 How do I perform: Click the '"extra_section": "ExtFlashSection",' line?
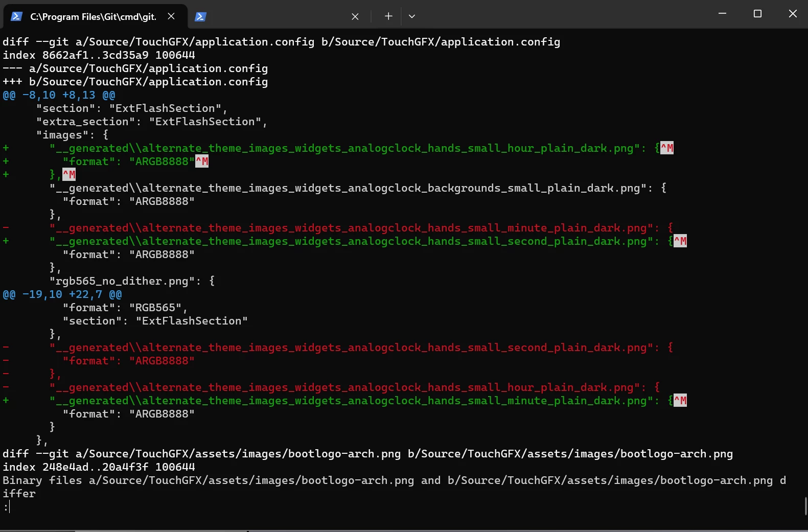tap(152, 122)
